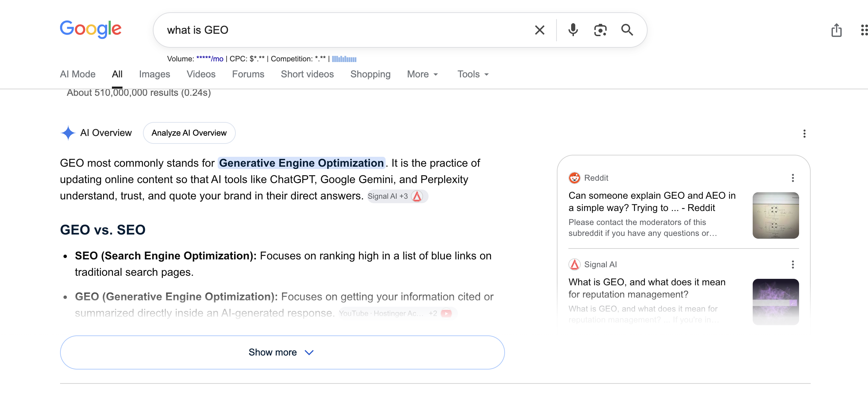The width and height of the screenshot is (868, 407).
Task: Click 'SEO (Search Engine Optimization):' bullet text
Action: tap(166, 256)
